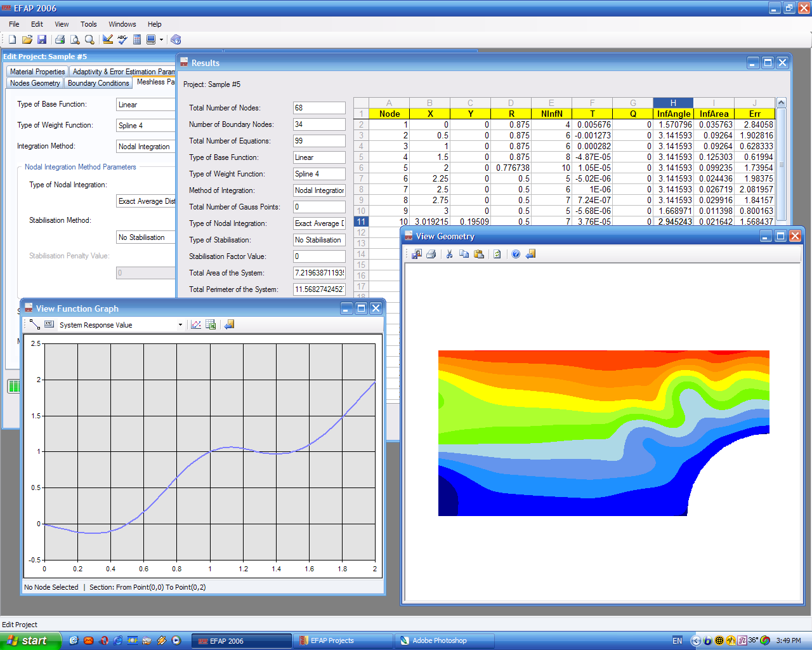Click the Windows start button
The image size is (812, 650).
30,640
